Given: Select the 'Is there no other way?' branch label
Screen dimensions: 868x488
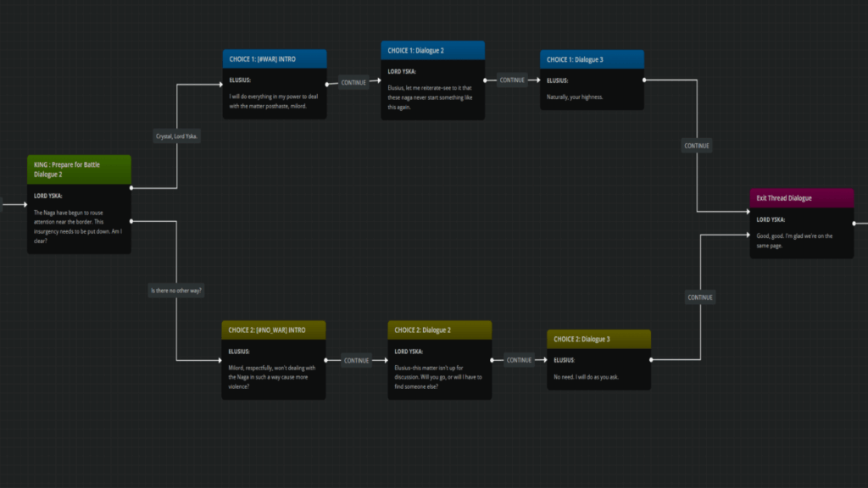Looking at the screenshot, I should (175, 290).
